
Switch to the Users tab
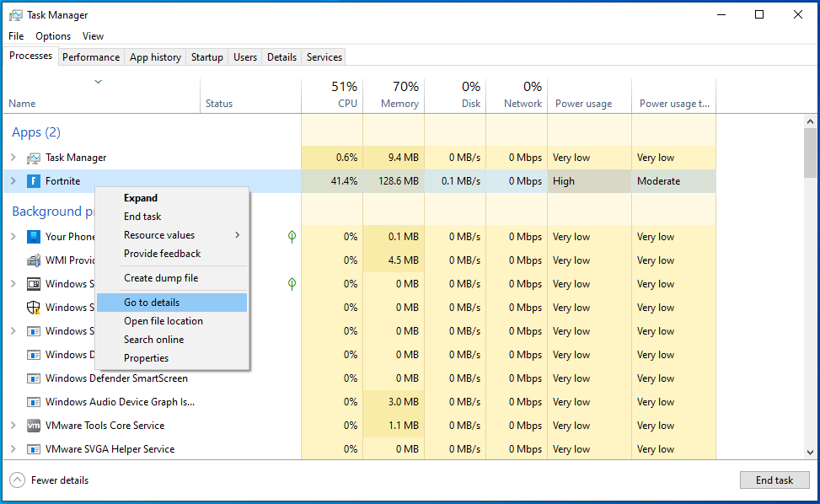point(245,57)
